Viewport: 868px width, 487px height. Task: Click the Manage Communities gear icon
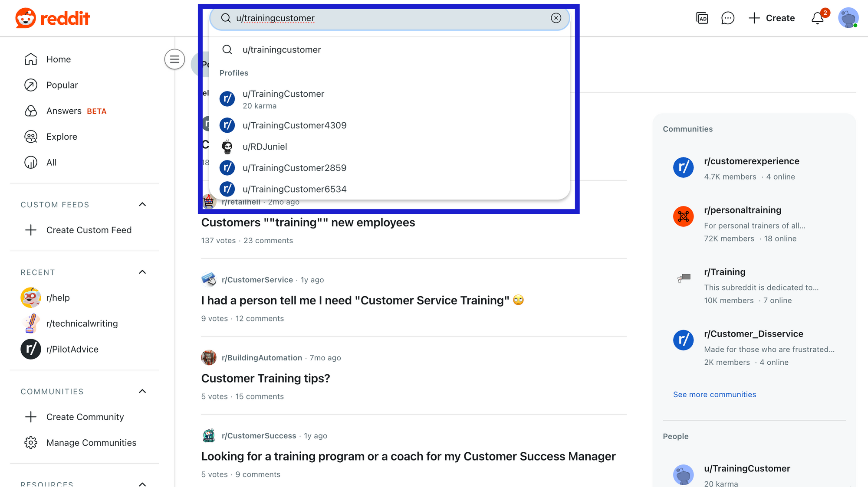click(31, 442)
